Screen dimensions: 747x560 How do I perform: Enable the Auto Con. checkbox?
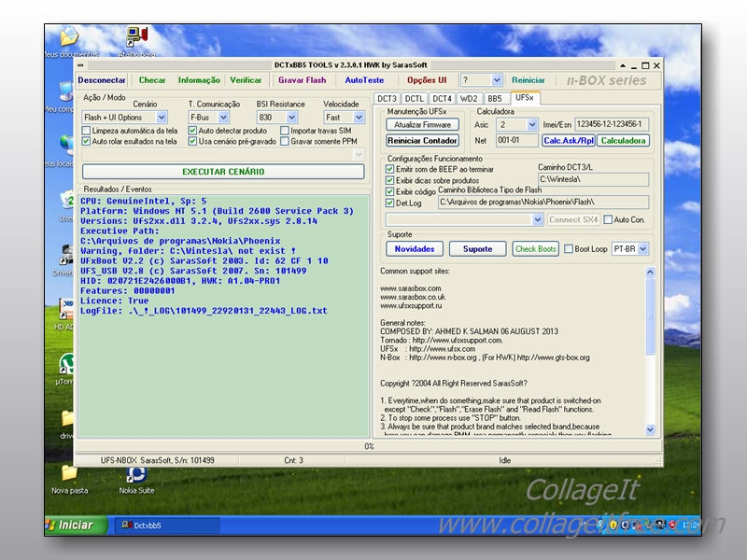point(608,220)
